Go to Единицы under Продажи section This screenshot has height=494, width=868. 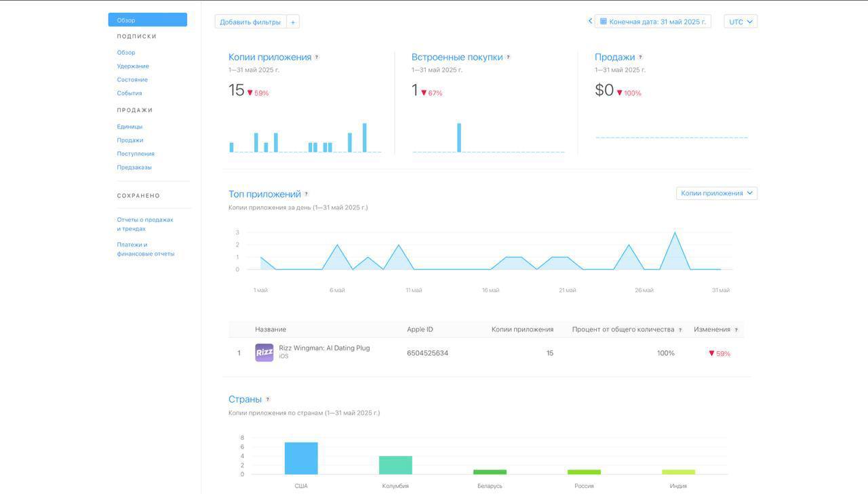(x=130, y=127)
